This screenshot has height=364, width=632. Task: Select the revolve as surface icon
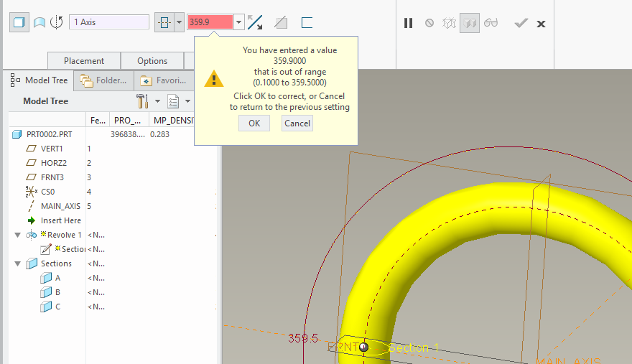pos(39,22)
